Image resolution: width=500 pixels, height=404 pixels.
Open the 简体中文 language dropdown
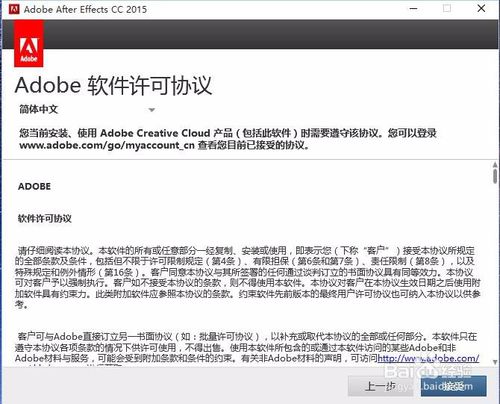click(x=87, y=109)
